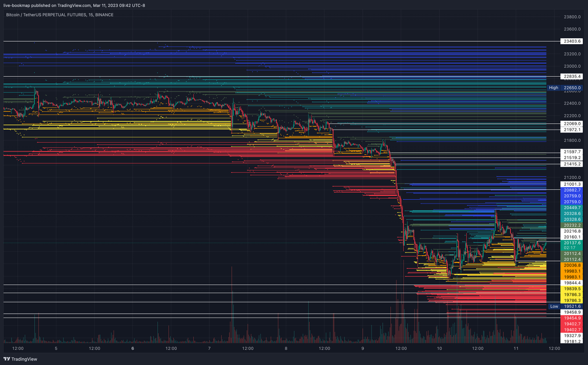Click date 5 on the time axis

click(x=56, y=348)
